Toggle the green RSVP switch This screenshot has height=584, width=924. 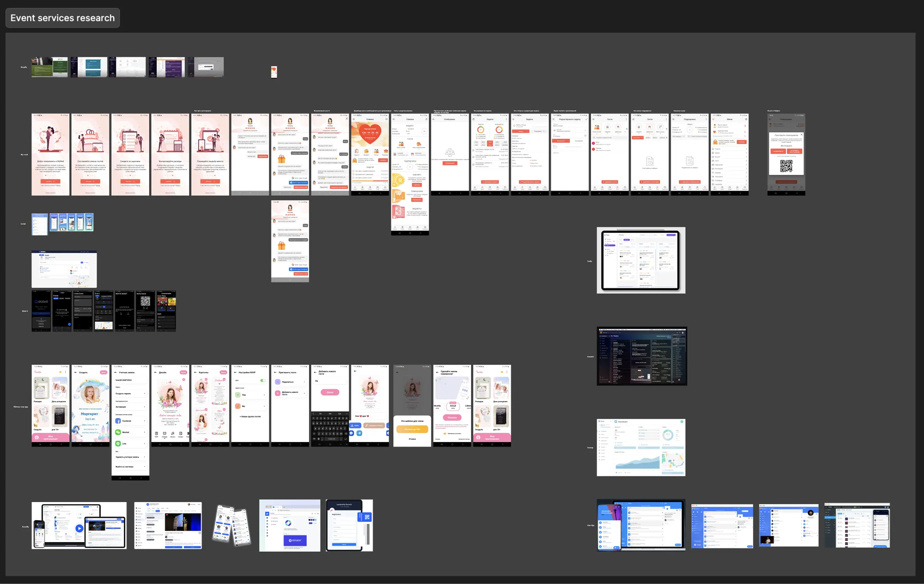pos(263,380)
